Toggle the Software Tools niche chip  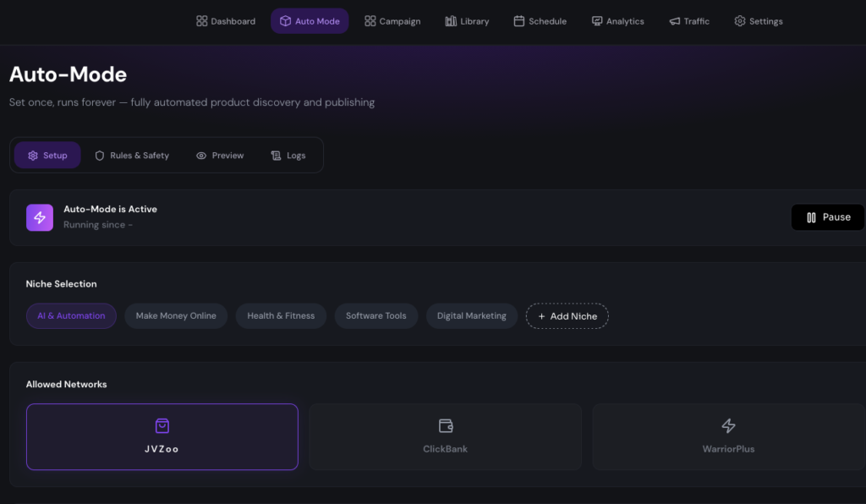[376, 315]
